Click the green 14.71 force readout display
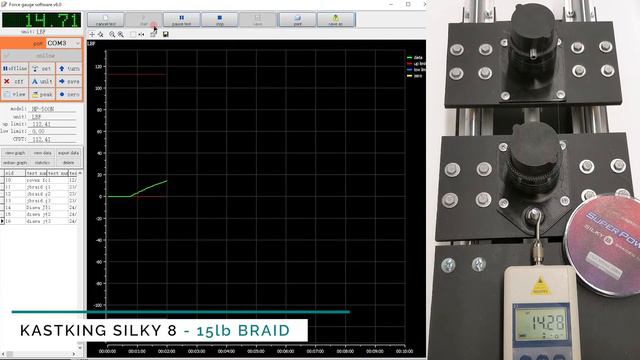 (41, 20)
